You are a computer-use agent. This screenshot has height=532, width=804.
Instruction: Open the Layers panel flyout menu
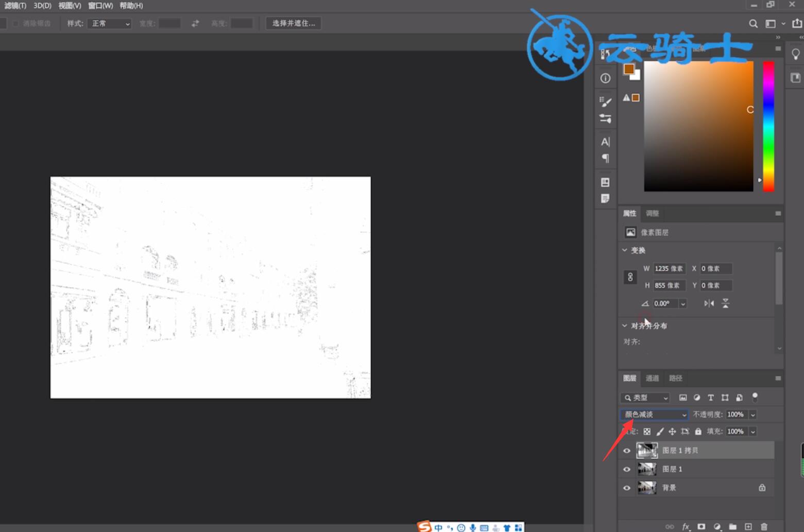(x=778, y=378)
